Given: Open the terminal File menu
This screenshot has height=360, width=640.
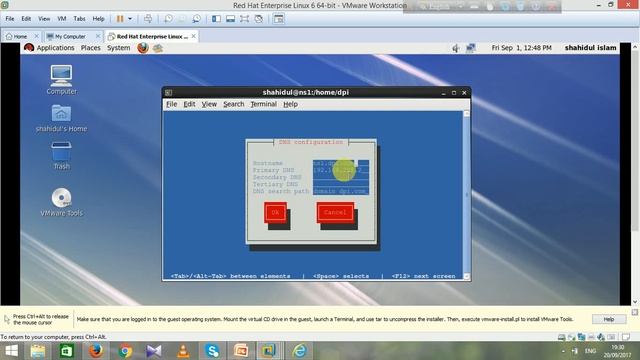Looking at the screenshot, I should click(171, 104).
